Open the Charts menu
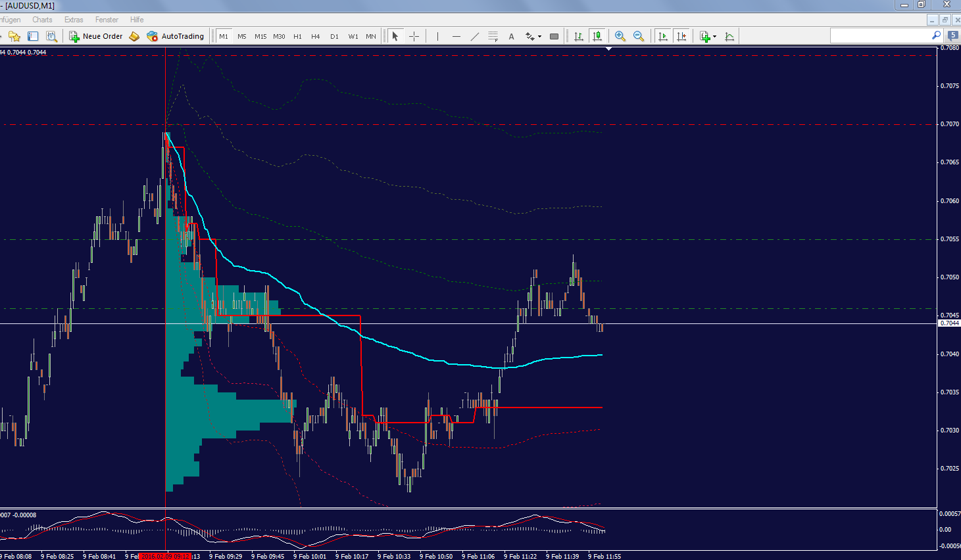 point(41,19)
